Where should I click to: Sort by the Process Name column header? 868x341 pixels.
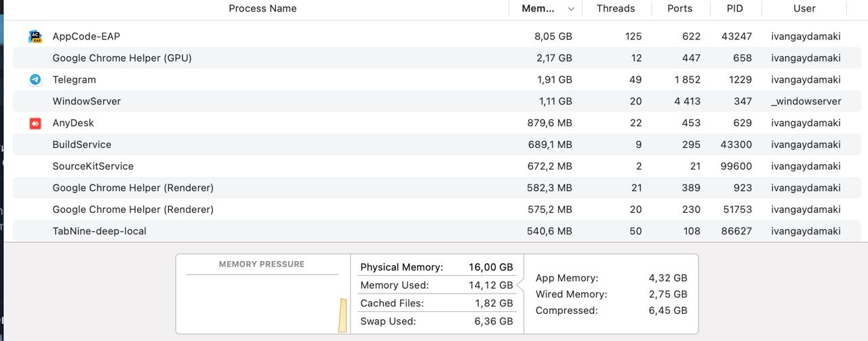tap(262, 9)
